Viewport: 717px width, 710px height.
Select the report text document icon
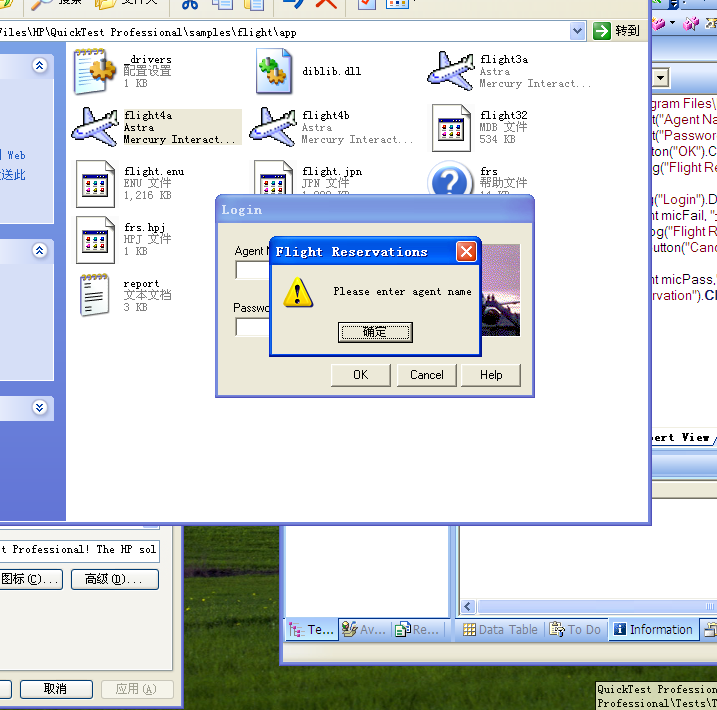click(95, 295)
